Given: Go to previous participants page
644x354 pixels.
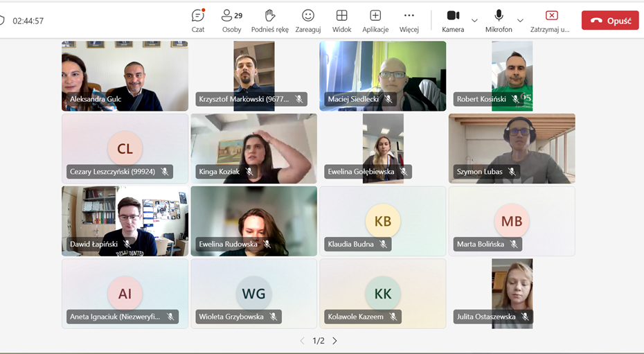Looking at the screenshot, I should (x=302, y=341).
